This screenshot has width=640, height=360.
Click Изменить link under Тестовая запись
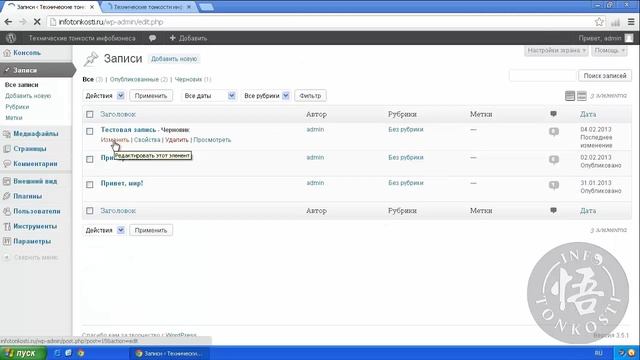tap(115, 140)
